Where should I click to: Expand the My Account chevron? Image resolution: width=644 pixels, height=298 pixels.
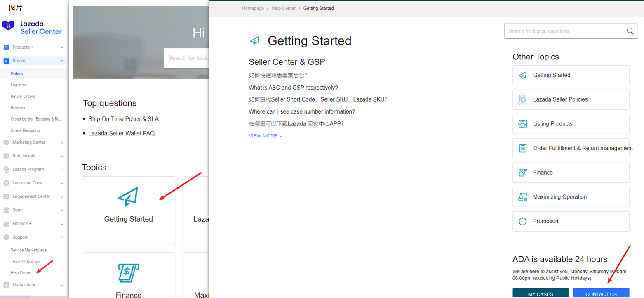pos(62,285)
